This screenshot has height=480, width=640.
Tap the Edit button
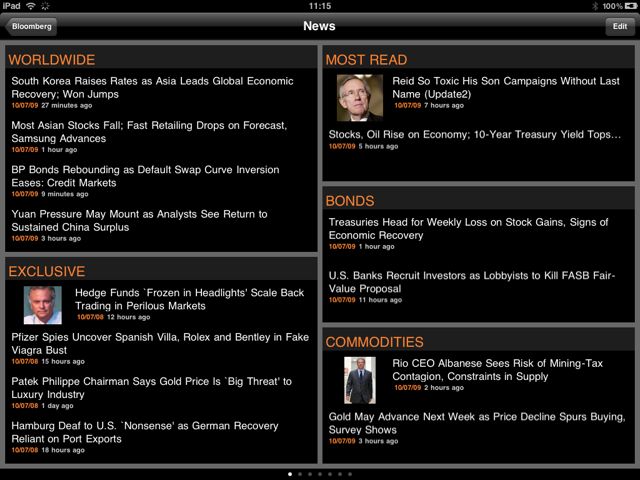[620, 27]
